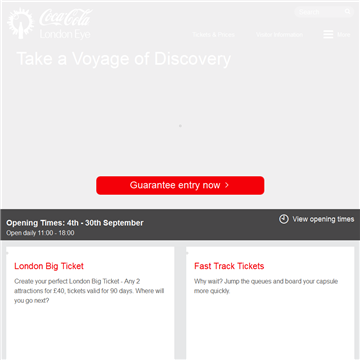Expand the More menu label
The width and height of the screenshot is (360, 360).
coord(344,35)
